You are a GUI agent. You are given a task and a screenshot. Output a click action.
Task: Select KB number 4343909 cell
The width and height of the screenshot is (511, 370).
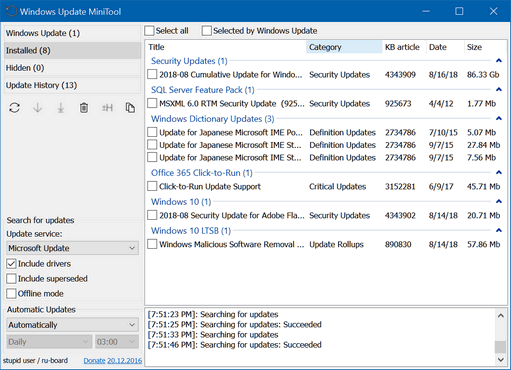[x=400, y=74]
